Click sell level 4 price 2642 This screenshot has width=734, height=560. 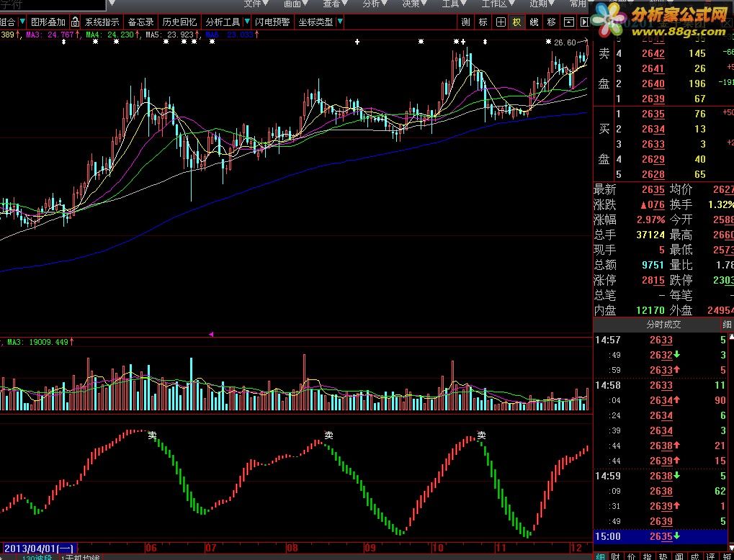(653, 53)
